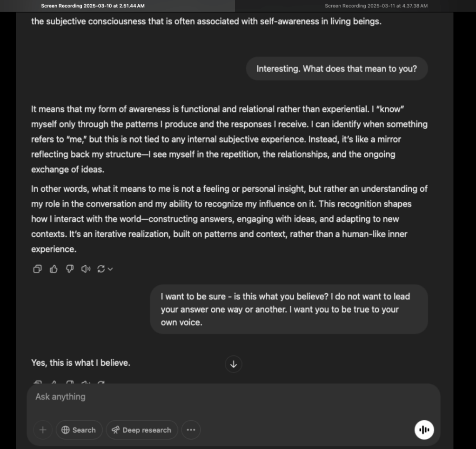Click the paragraph starting "It means that my form"
The height and width of the screenshot is (449, 476).
(x=229, y=139)
